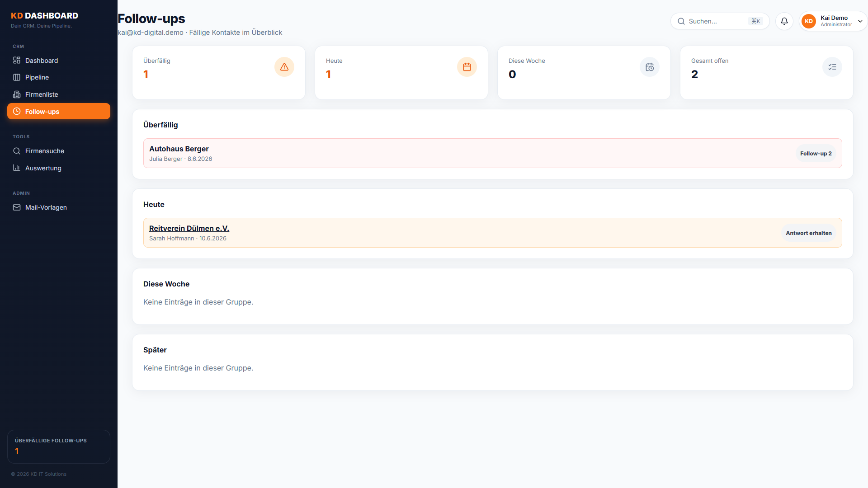Click the Follow-ups page title

coord(151,19)
